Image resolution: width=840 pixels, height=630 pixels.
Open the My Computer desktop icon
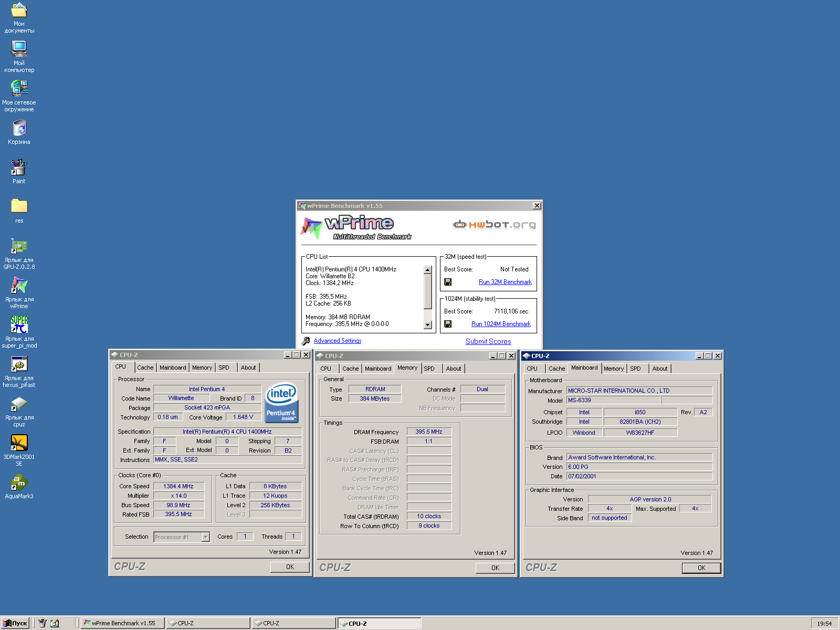19,56
